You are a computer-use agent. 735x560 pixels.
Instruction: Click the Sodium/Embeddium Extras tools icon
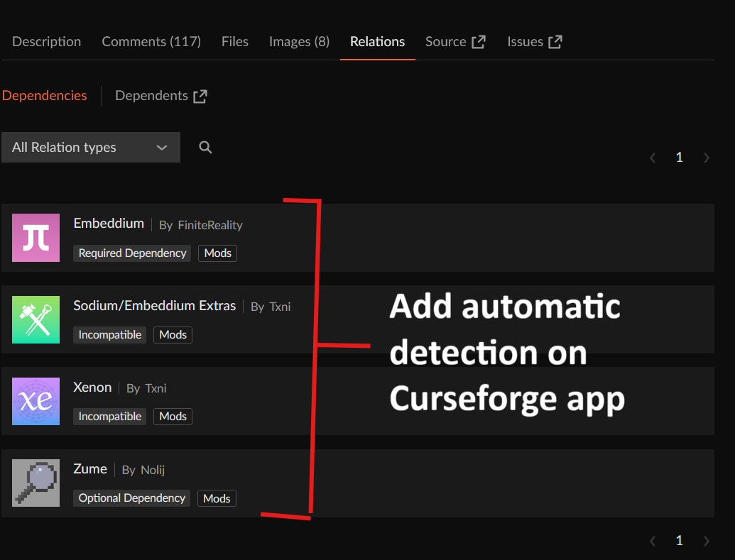pyautogui.click(x=36, y=319)
